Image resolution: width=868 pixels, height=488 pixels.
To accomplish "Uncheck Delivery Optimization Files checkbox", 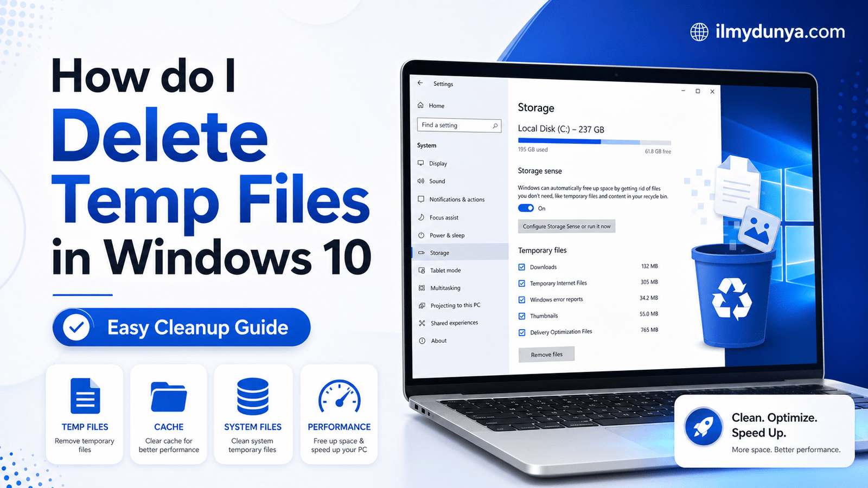I will (x=522, y=332).
